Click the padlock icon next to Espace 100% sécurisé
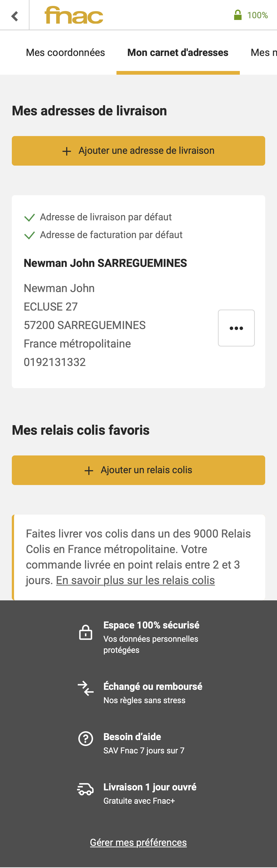The image size is (277, 868). tap(85, 632)
